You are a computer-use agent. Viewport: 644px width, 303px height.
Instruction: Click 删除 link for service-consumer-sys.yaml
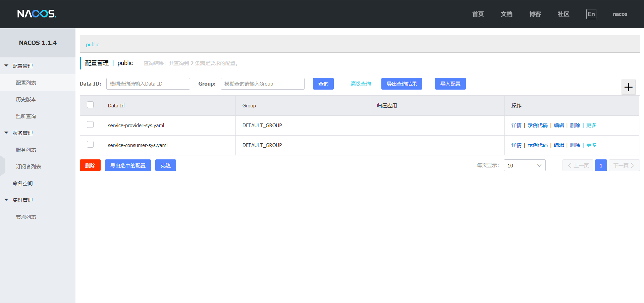pos(575,145)
